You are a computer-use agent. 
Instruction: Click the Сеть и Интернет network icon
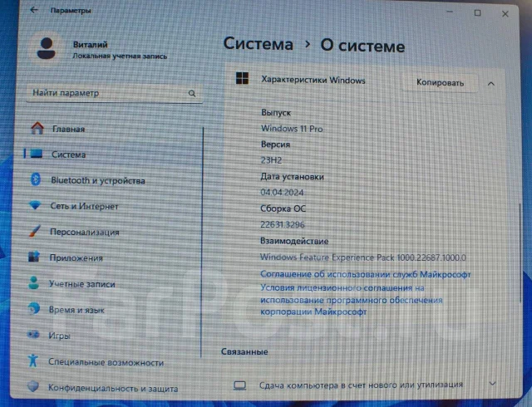(x=35, y=205)
